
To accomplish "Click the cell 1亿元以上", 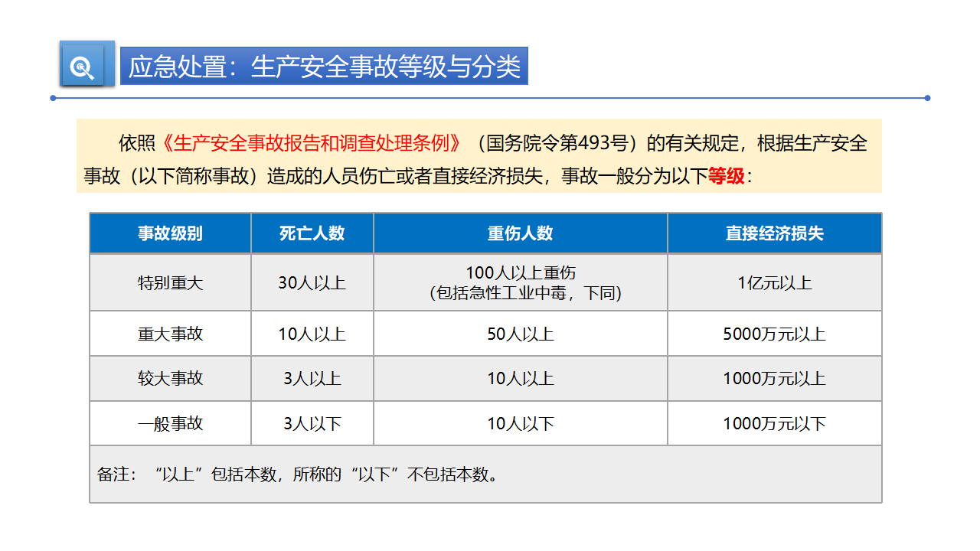I will point(775,282).
